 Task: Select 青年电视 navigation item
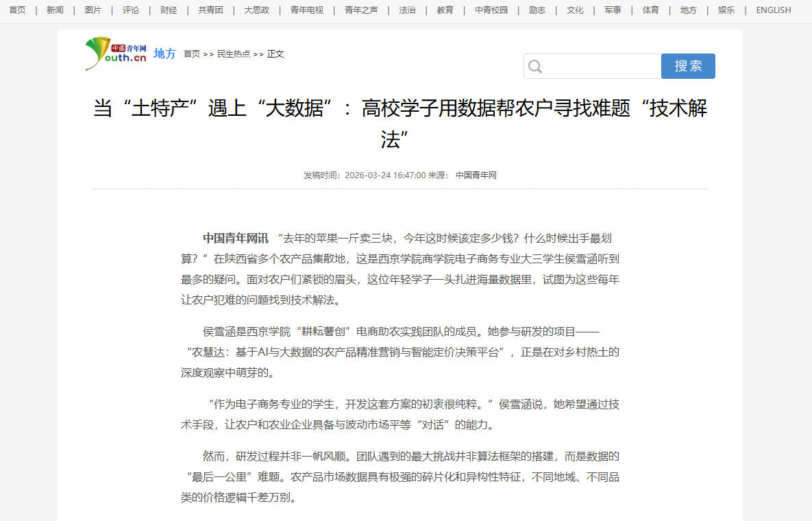[x=306, y=10]
